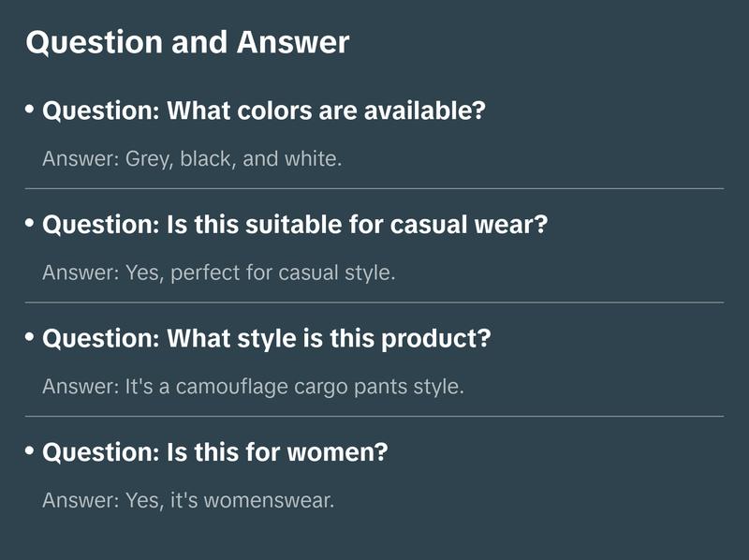Click the divider line below the cargo pants answer
The width and height of the screenshot is (749, 560).
tap(374, 416)
